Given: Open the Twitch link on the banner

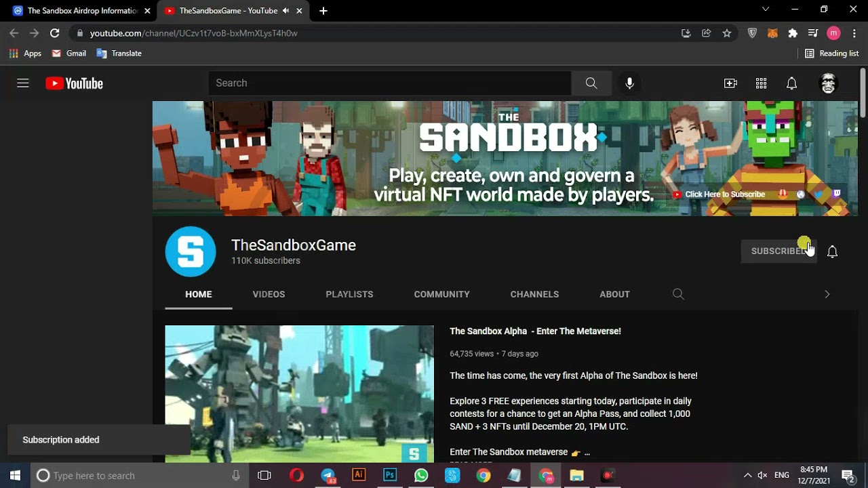Looking at the screenshot, I should tap(837, 194).
